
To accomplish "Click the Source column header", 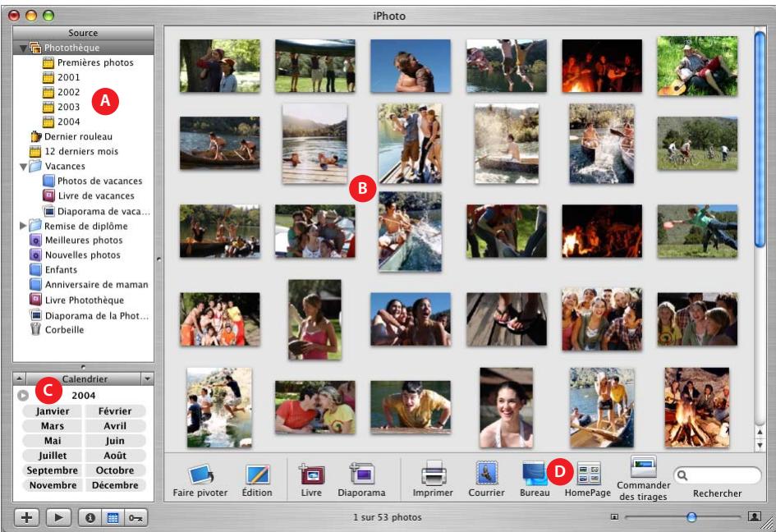I will (x=83, y=33).
